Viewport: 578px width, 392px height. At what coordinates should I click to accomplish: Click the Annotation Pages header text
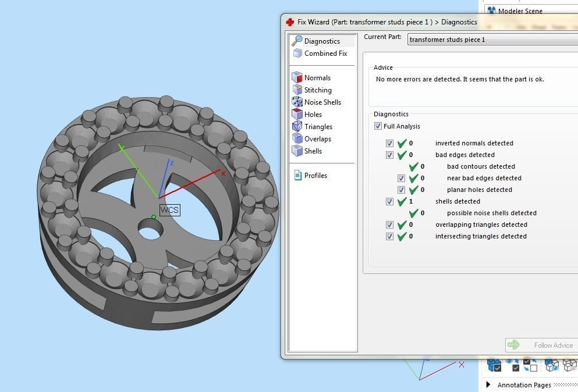point(524,385)
